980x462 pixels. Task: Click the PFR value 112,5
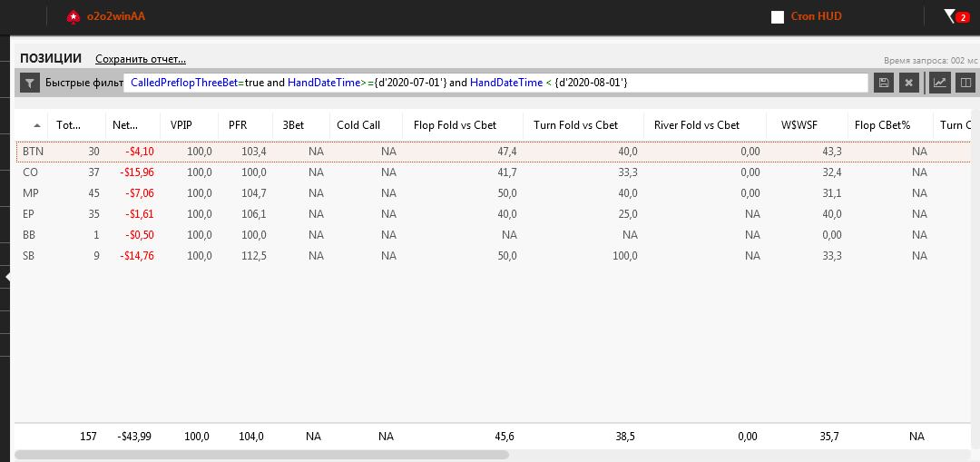coord(254,256)
